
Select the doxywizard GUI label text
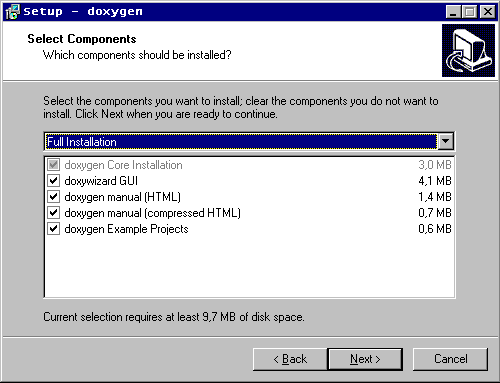click(101, 181)
